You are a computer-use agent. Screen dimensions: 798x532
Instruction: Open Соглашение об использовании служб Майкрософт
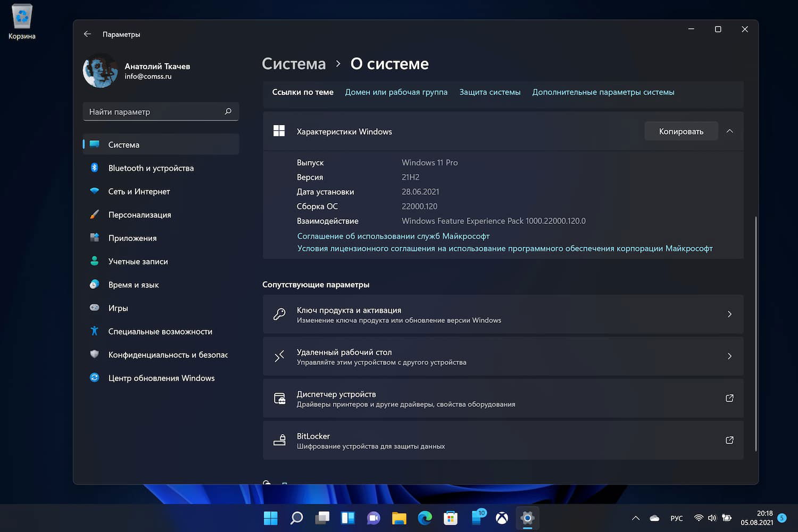393,236
